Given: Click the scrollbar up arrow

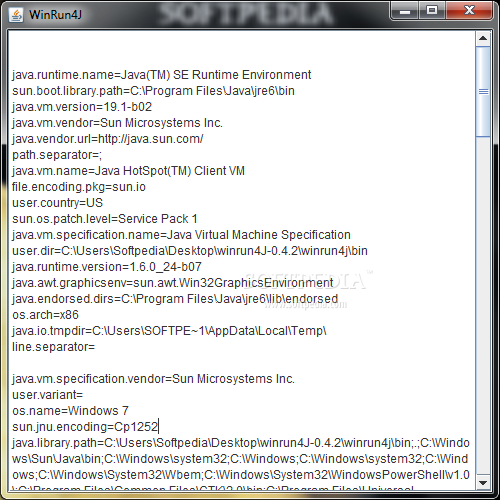Looking at the screenshot, I should [x=483, y=38].
